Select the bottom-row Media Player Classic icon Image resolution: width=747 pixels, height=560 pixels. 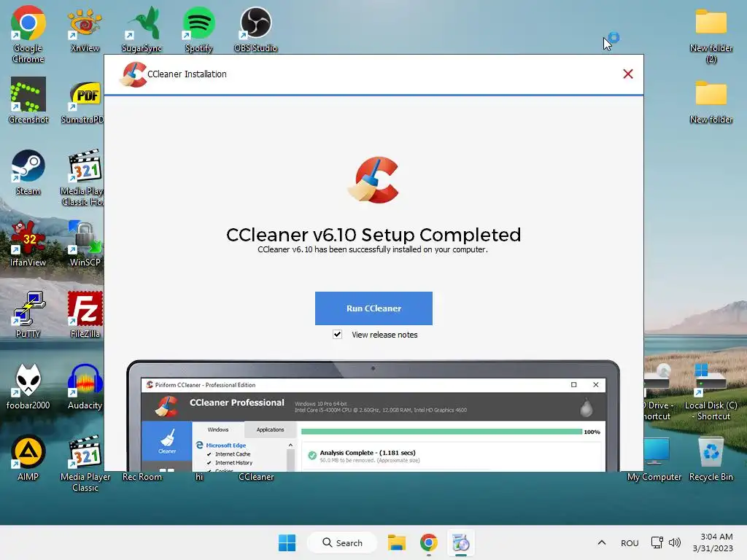point(85,464)
